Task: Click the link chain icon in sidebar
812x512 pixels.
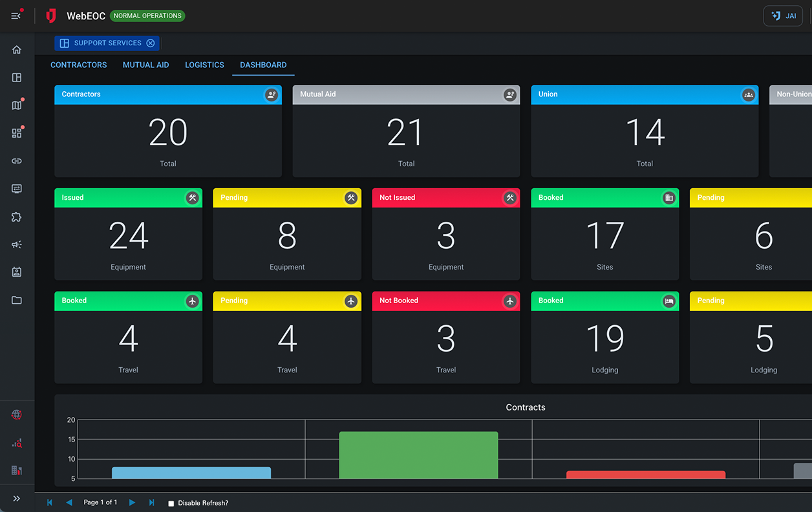Action: 17,161
